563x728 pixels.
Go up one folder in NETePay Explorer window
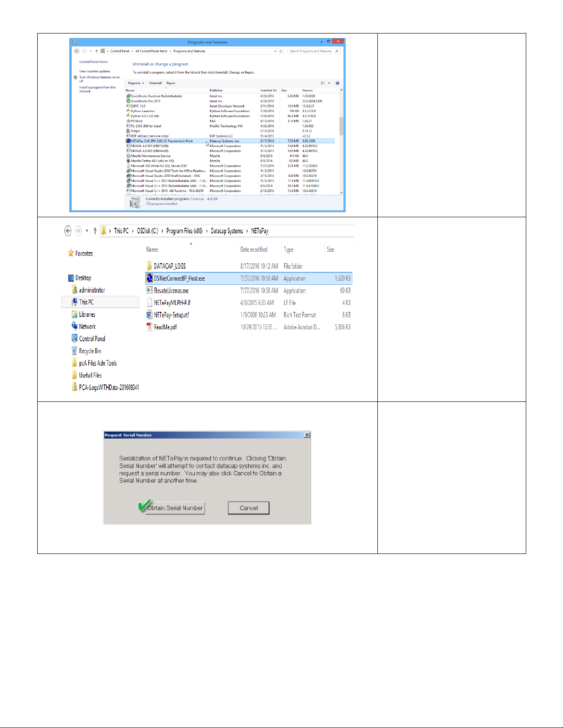click(95, 231)
